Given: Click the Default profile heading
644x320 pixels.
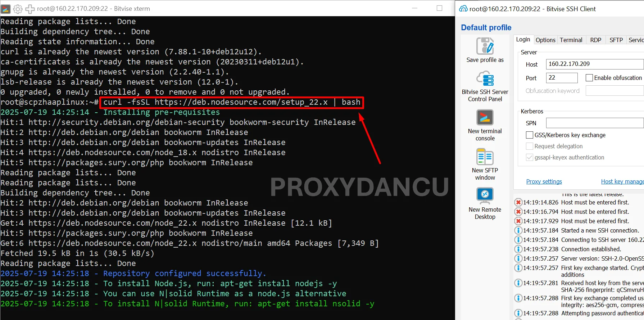Looking at the screenshot, I should [486, 28].
